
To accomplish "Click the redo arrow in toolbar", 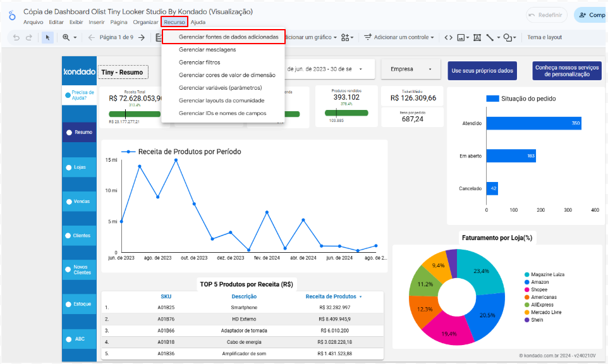I will click(x=29, y=37).
